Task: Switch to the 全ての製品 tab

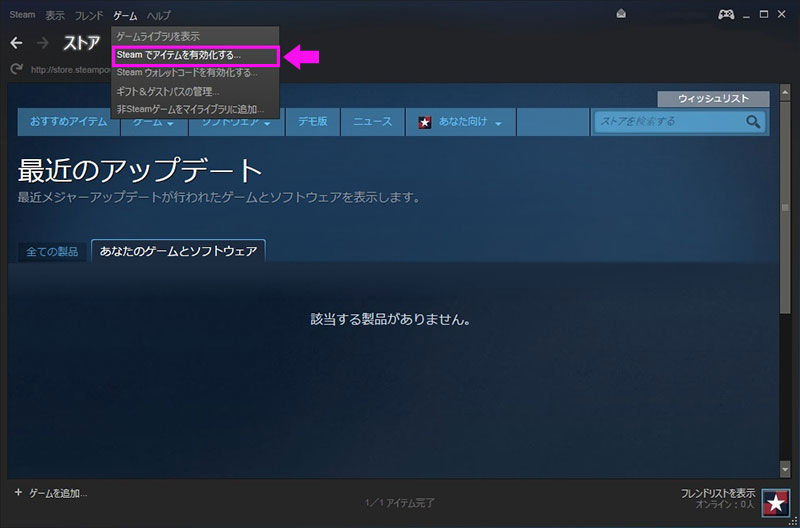Action: pos(53,251)
